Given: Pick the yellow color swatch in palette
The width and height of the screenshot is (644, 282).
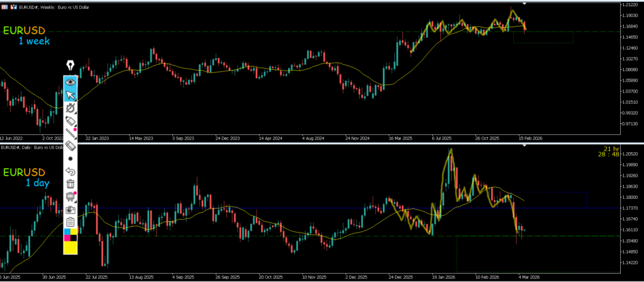Looking at the screenshot, I should [70, 247].
